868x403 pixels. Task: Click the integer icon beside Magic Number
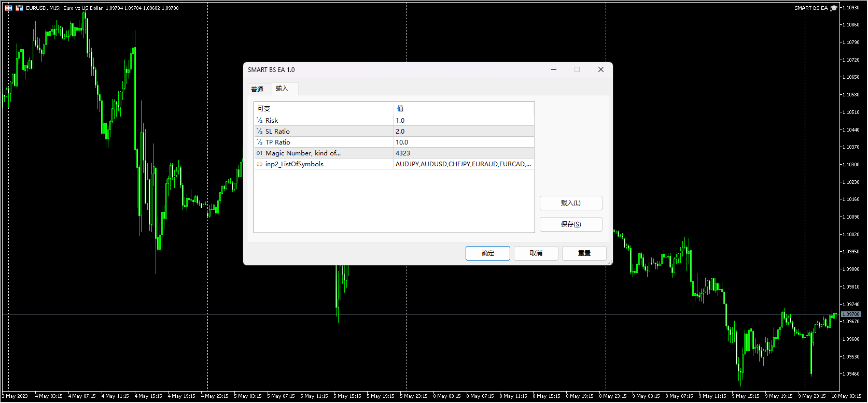coord(259,153)
